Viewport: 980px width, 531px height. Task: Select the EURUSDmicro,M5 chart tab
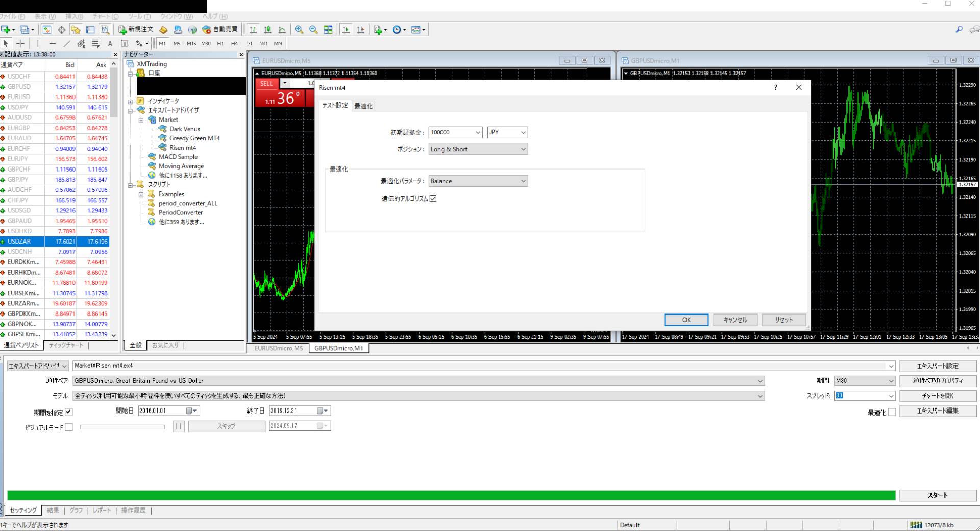(279, 348)
